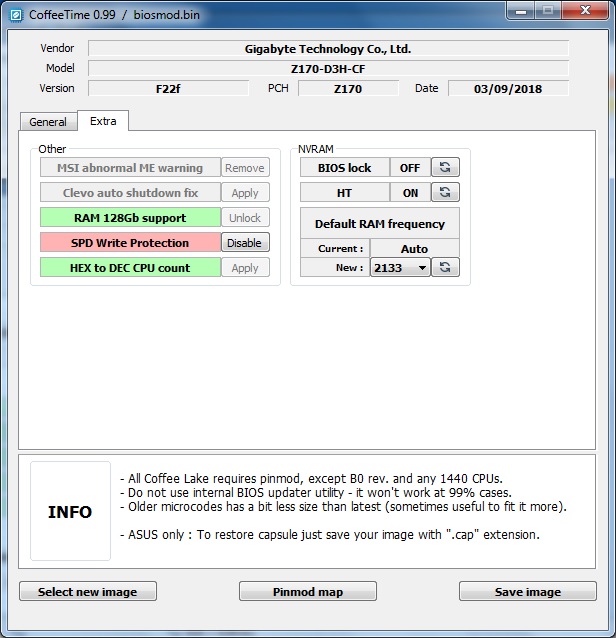Click the RAM 128Gb support label
The height and width of the screenshot is (638, 616).
tap(130, 218)
